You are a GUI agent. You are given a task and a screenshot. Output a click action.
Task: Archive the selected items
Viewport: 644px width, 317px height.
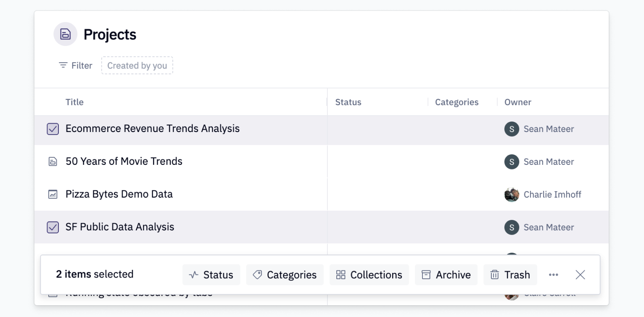pos(446,275)
